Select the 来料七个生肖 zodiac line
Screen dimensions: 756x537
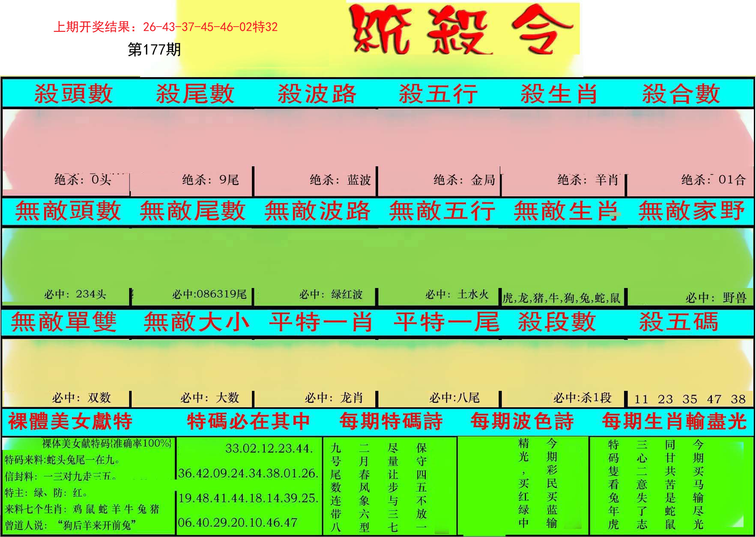82,509
